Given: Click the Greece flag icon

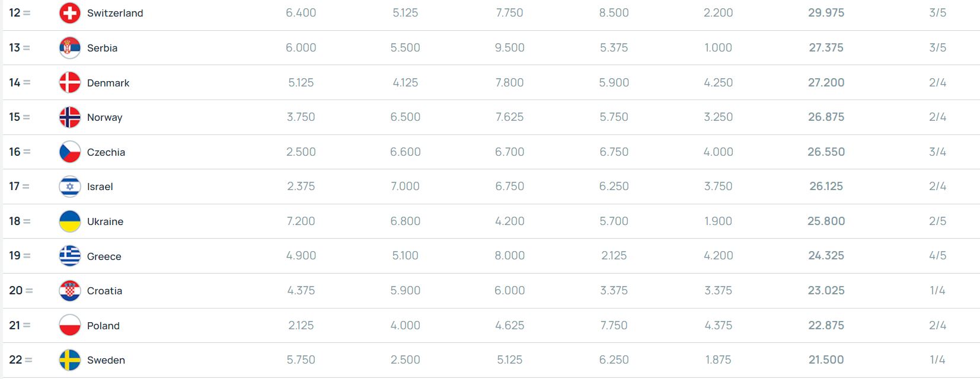Looking at the screenshot, I should (70, 256).
